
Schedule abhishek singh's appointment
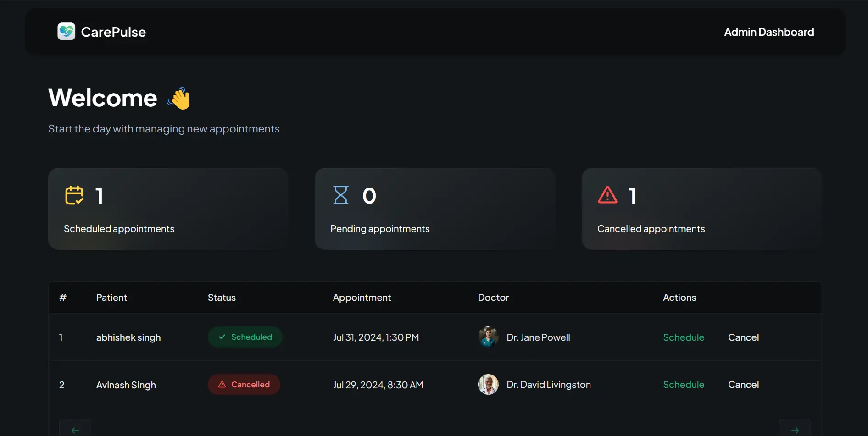coord(683,337)
